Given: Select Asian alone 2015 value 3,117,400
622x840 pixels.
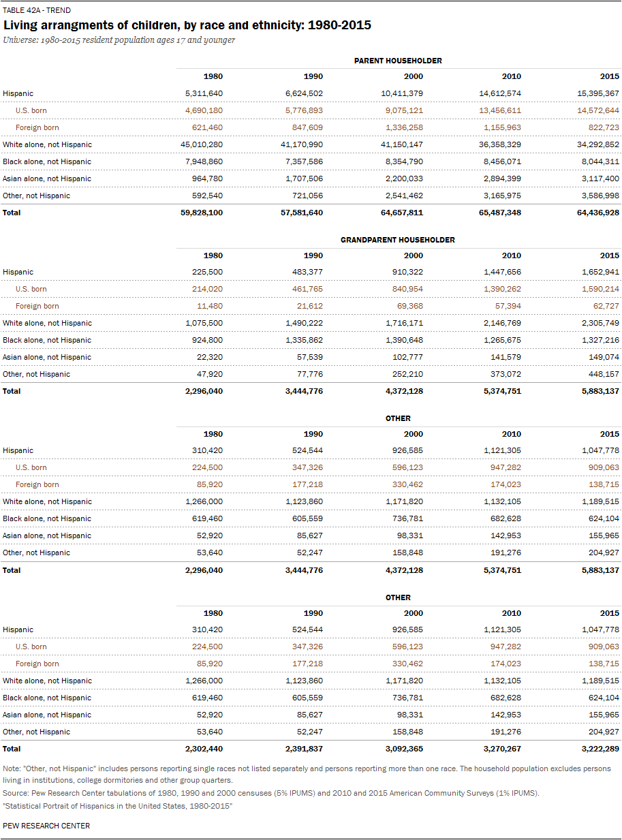Looking at the screenshot, I should pyautogui.click(x=596, y=178).
